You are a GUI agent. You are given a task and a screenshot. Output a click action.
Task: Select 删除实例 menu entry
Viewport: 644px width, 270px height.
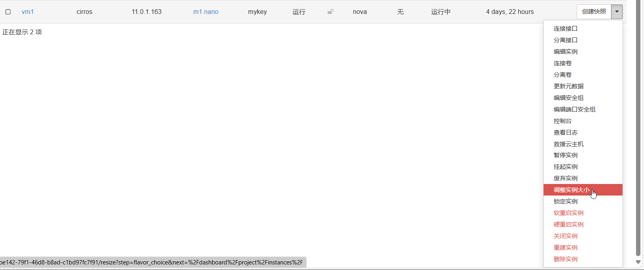tap(583, 259)
